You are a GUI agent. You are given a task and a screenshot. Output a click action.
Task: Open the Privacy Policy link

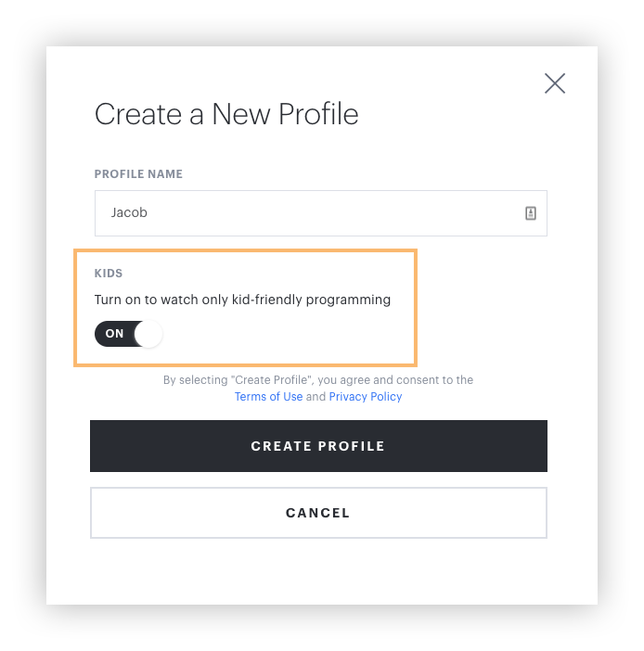click(x=366, y=397)
